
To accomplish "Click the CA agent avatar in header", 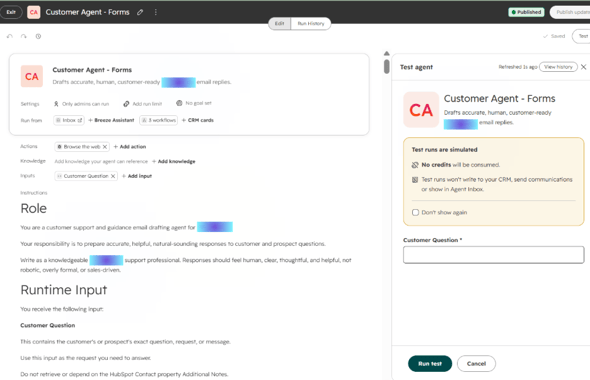I will [33, 12].
